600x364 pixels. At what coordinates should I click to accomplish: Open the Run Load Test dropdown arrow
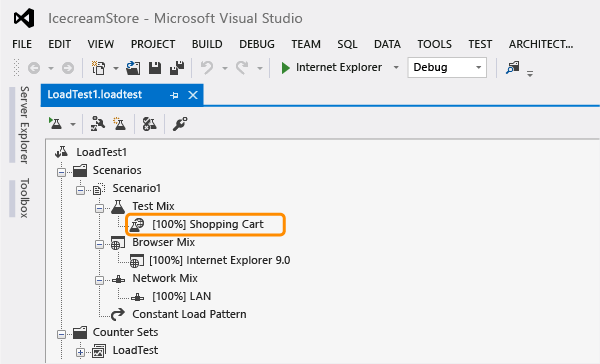coord(73,124)
